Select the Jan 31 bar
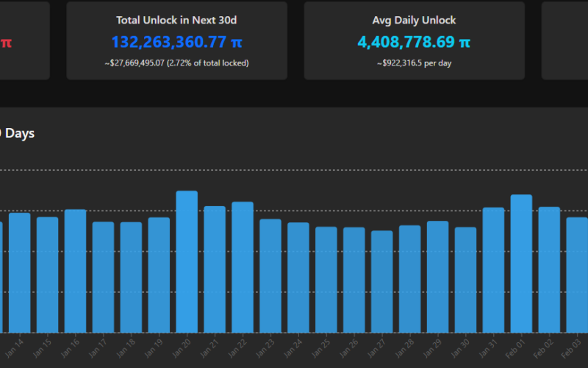The image size is (588, 368). pos(493,269)
